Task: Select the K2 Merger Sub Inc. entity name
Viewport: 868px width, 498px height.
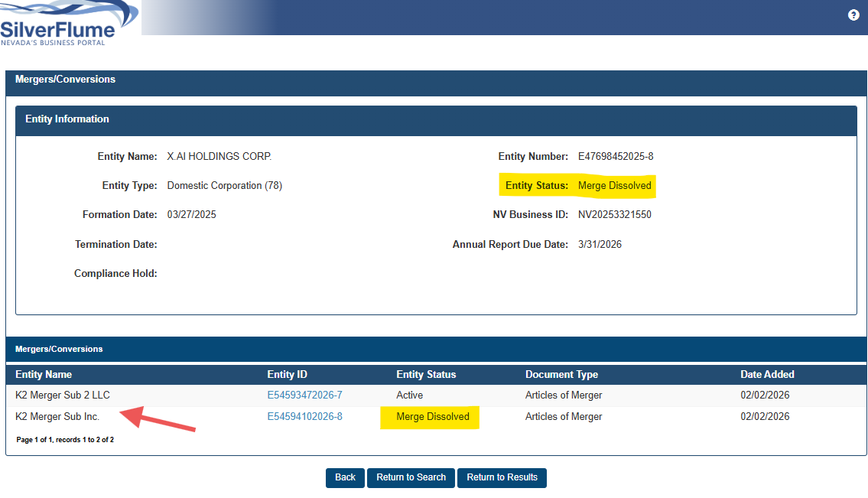Action: 57,417
